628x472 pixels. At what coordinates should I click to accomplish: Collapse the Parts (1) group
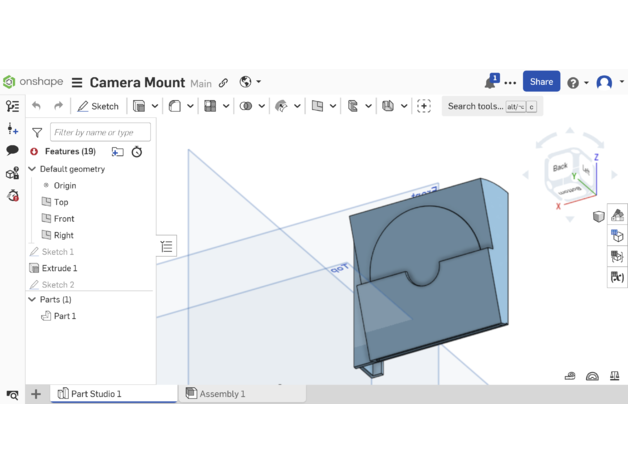32,300
